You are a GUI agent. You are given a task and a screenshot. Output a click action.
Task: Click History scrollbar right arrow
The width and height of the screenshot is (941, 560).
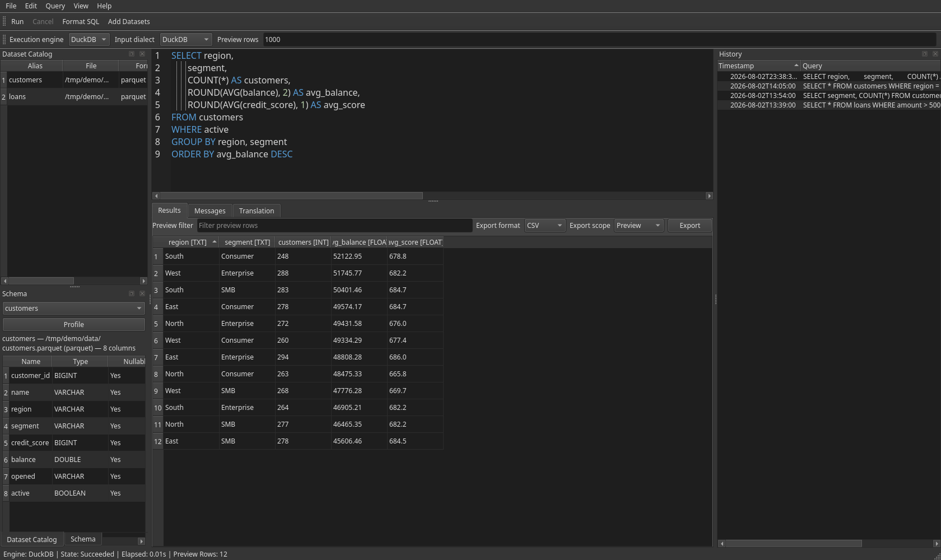[x=937, y=544]
